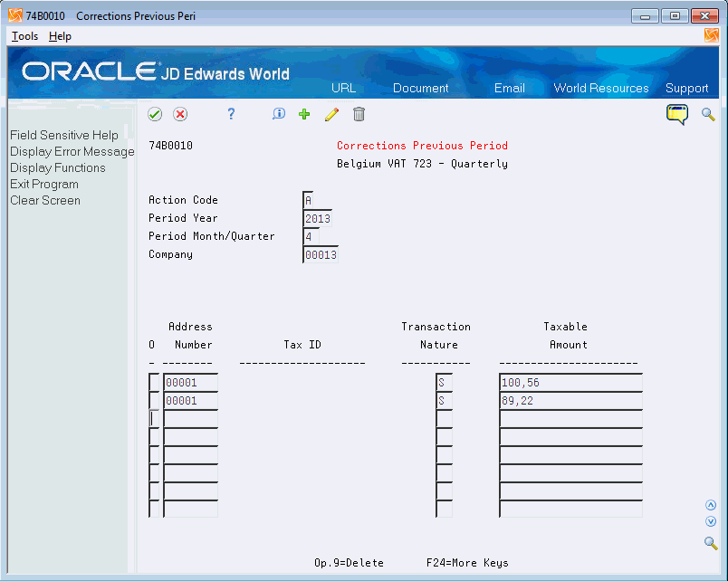Image resolution: width=728 pixels, height=581 pixels.
Task: Open help with the blue question mark icon
Action: pyautogui.click(x=231, y=114)
